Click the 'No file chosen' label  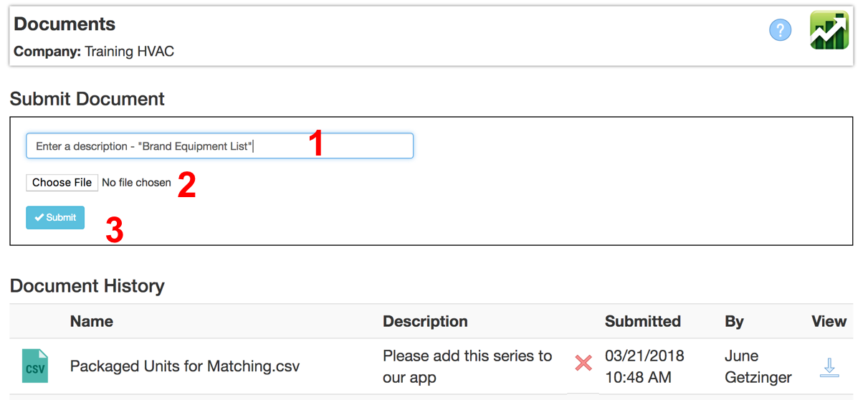[x=136, y=183]
